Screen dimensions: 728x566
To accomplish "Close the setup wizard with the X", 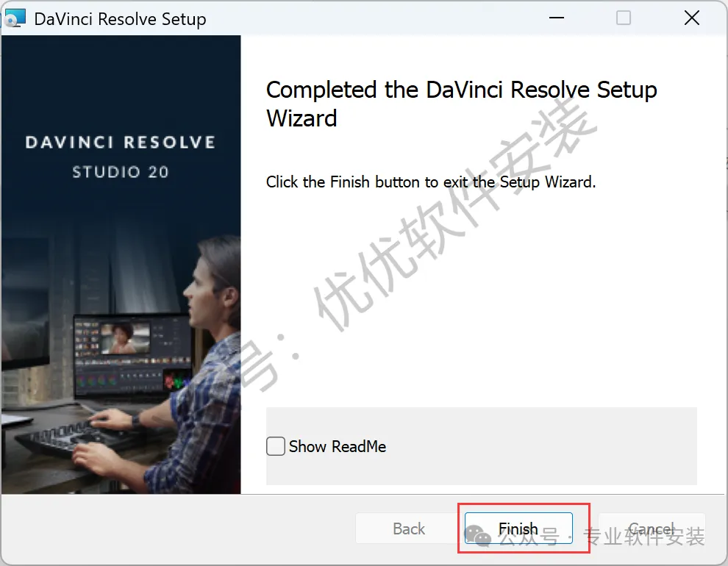I will (692, 18).
